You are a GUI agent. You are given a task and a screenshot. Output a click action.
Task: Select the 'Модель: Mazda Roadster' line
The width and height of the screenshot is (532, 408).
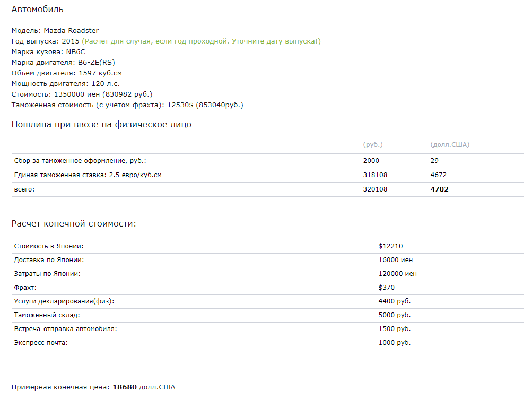click(x=55, y=31)
